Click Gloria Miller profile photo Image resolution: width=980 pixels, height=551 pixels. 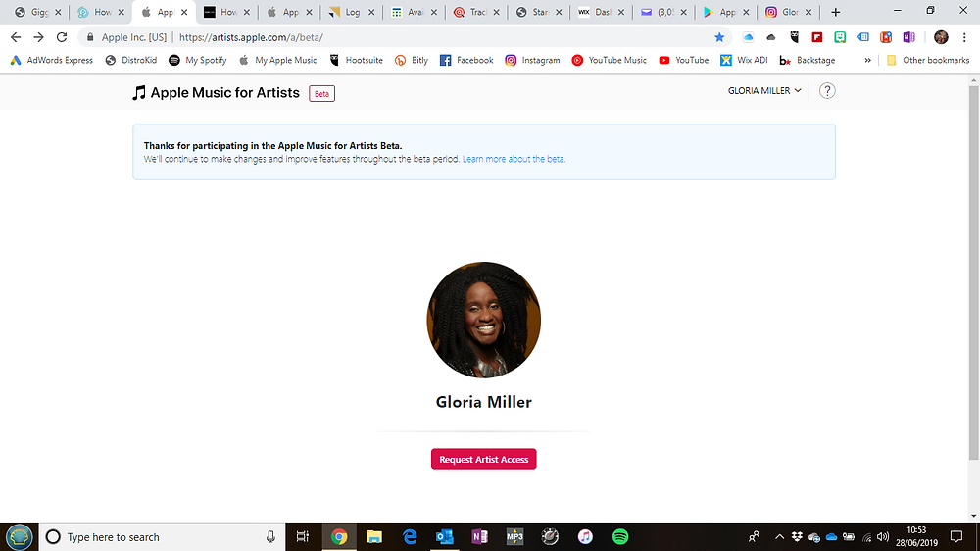coord(484,320)
